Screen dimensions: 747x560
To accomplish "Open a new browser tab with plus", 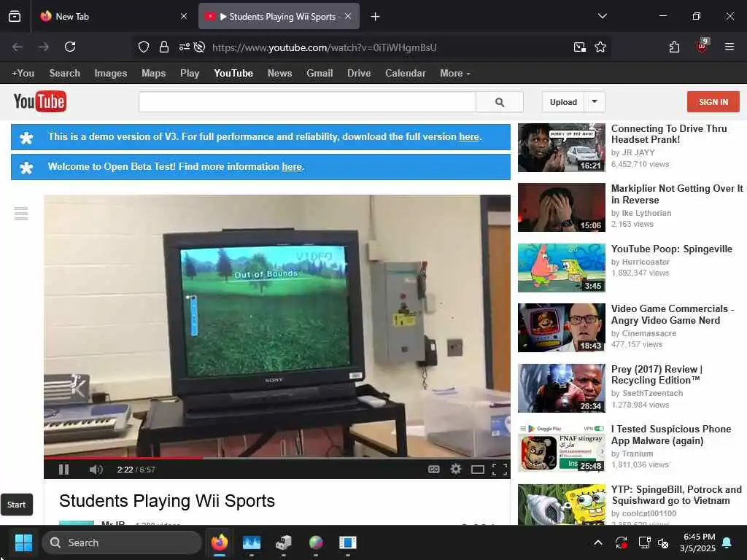I will tap(376, 17).
